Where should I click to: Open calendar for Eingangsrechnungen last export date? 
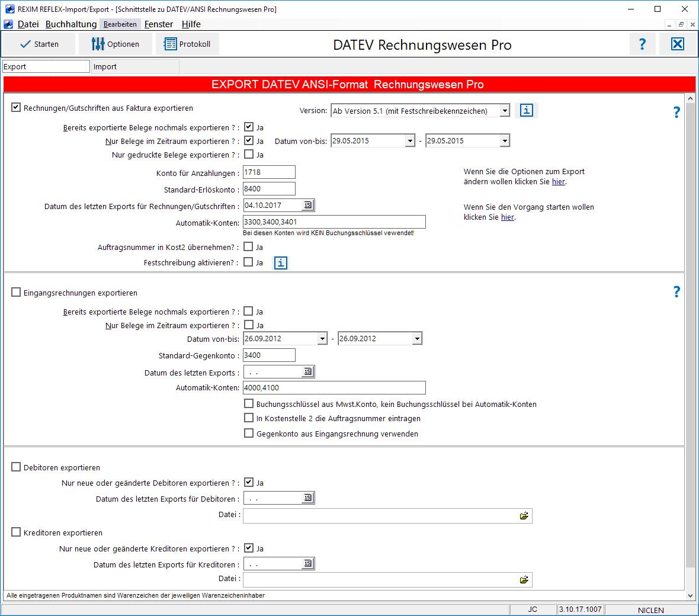[307, 371]
